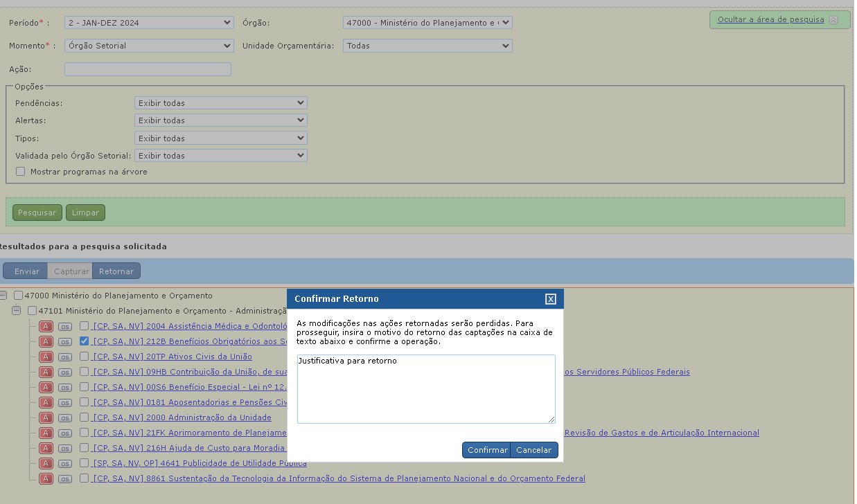857x504 pixels.
Task: Click the red A icon beside 2000 Administração da Unidade
Action: (x=46, y=417)
